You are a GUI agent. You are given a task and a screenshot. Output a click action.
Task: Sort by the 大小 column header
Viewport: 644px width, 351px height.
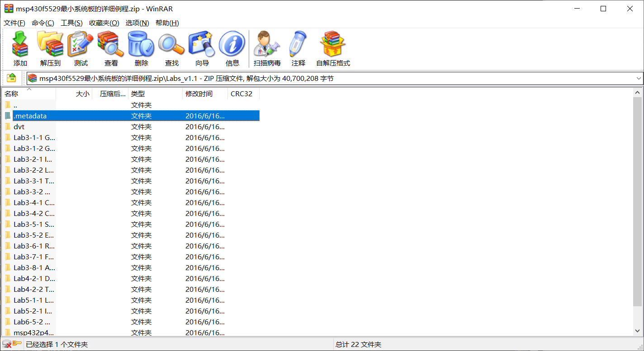[74, 94]
